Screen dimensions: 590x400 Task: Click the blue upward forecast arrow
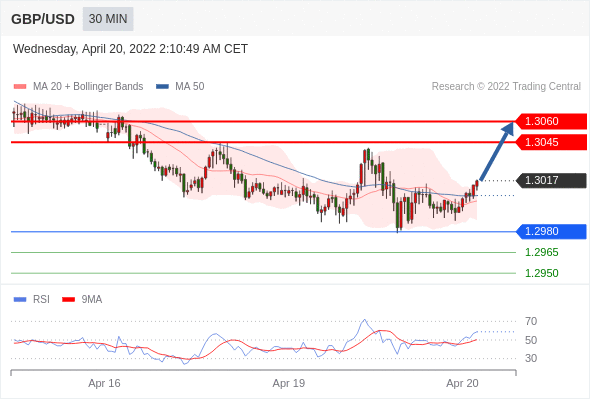click(x=496, y=151)
